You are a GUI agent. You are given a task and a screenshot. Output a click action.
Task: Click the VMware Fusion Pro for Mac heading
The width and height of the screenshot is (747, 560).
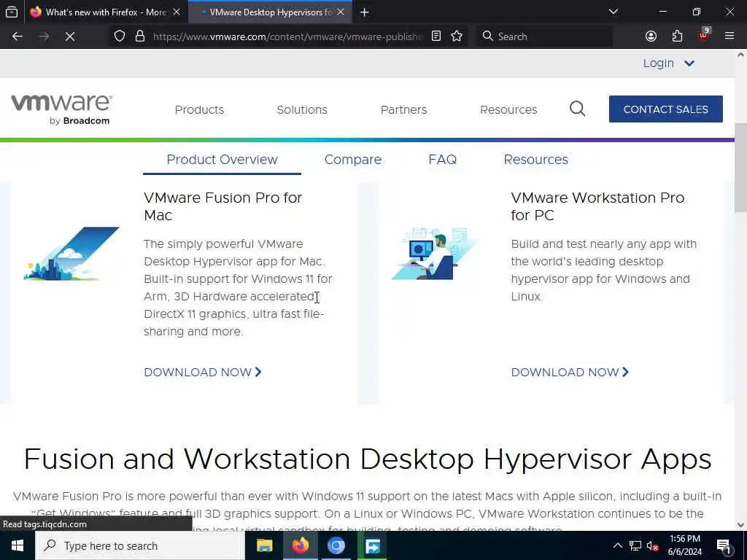coord(223,206)
